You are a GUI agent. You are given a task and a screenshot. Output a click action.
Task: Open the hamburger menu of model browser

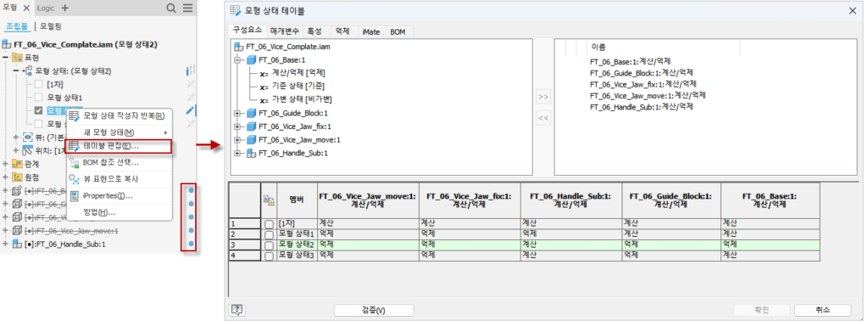click(x=188, y=8)
